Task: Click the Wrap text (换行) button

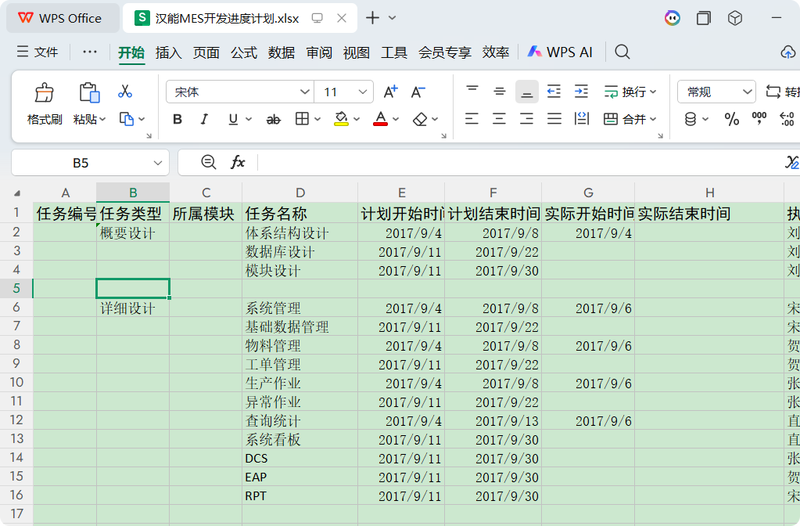Action: click(630, 92)
